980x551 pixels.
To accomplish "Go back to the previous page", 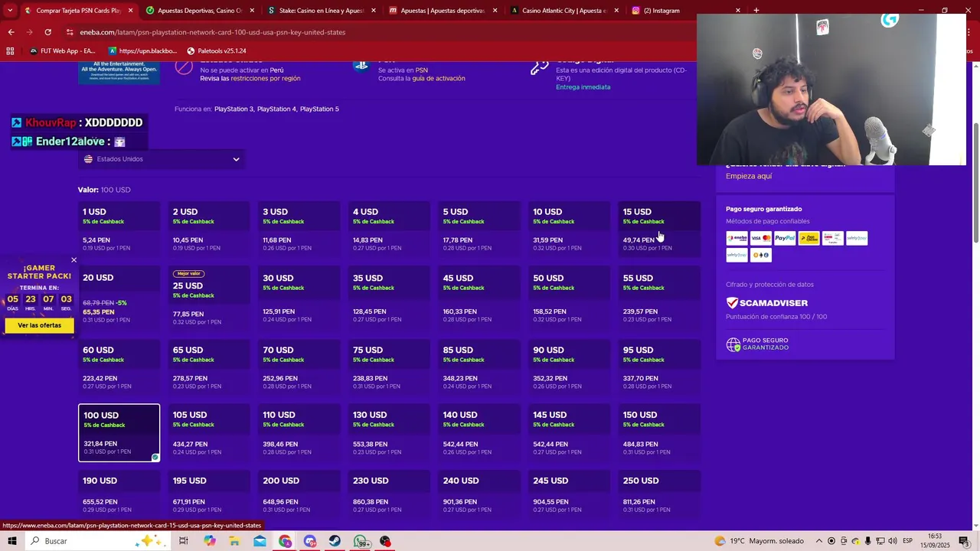I will (11, 32).
